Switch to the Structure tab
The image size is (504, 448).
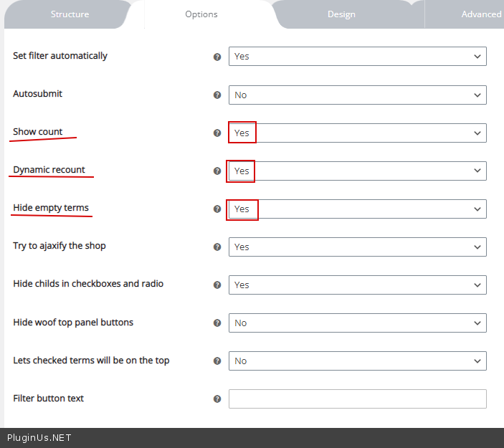pos(70,14)
